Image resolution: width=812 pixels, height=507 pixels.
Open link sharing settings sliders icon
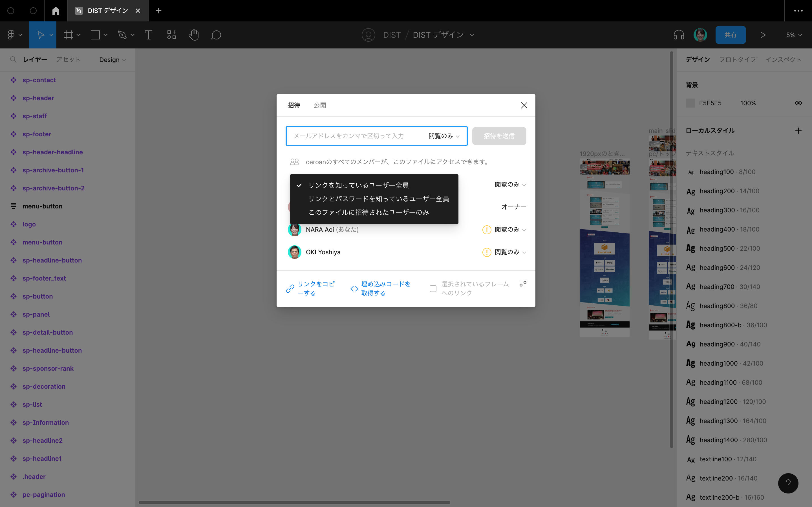[523, 284]
